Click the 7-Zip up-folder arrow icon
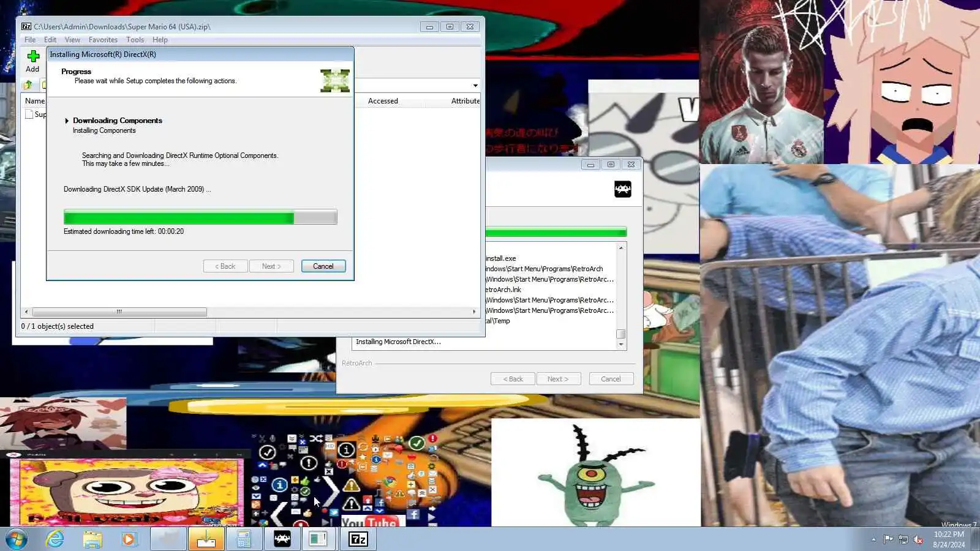Image resolution: width=980 pixels, height=551 pixels. [28, 85]
